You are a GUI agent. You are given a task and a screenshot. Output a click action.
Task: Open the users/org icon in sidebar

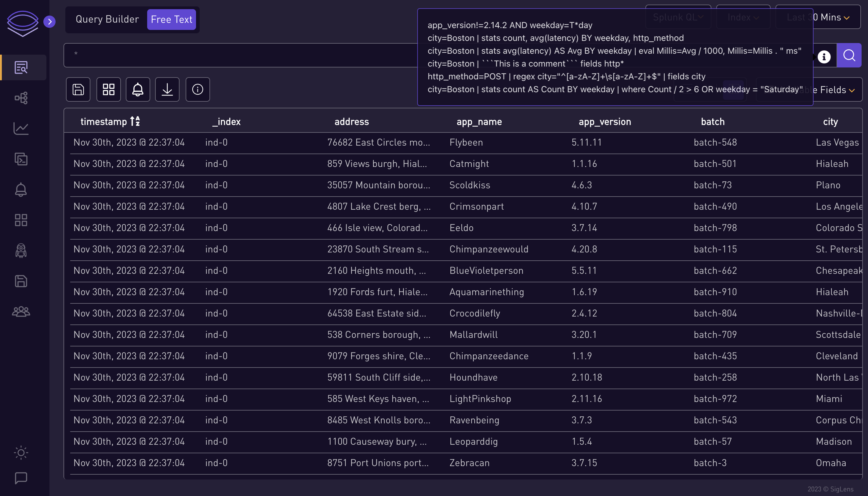21,311
